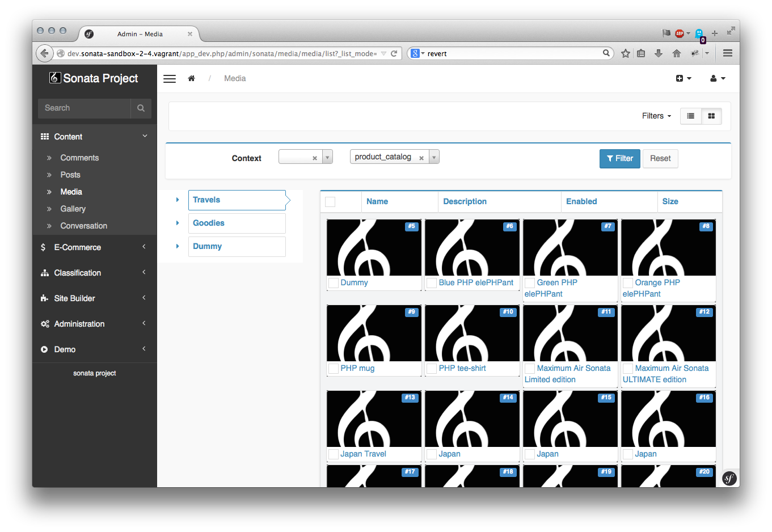Click the sidebar search magnifier icon
The width and height of the screenshot is (772, 532).
[x=141, y=108]
